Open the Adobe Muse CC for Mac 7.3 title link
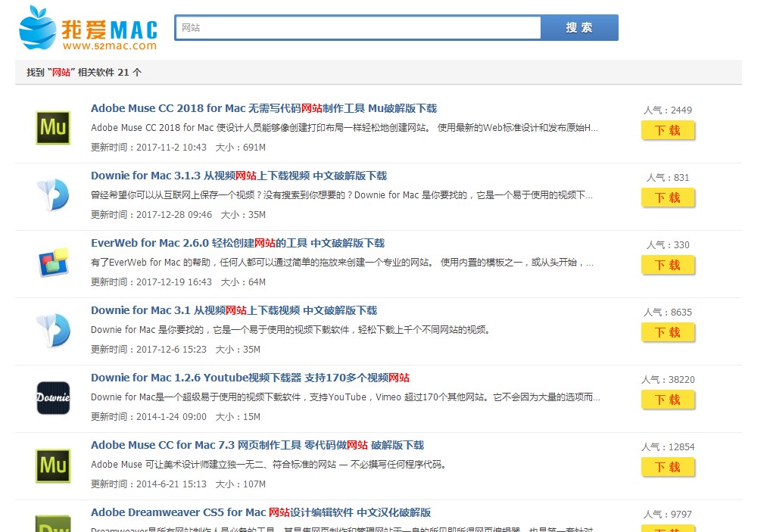 click(257, 446)
